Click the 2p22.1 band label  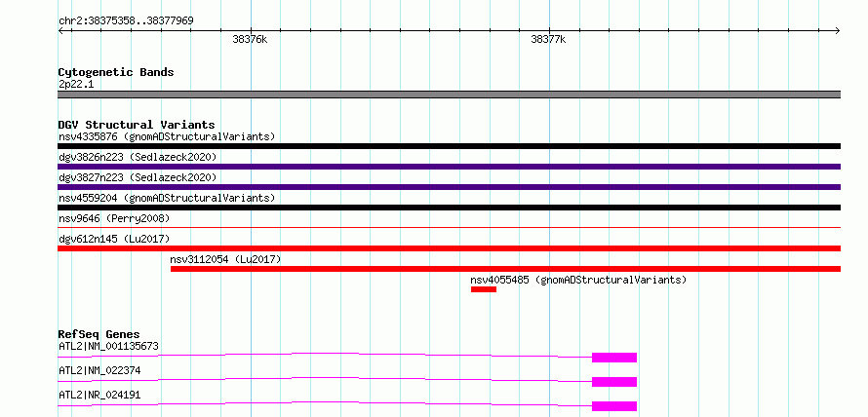[76, 84]
